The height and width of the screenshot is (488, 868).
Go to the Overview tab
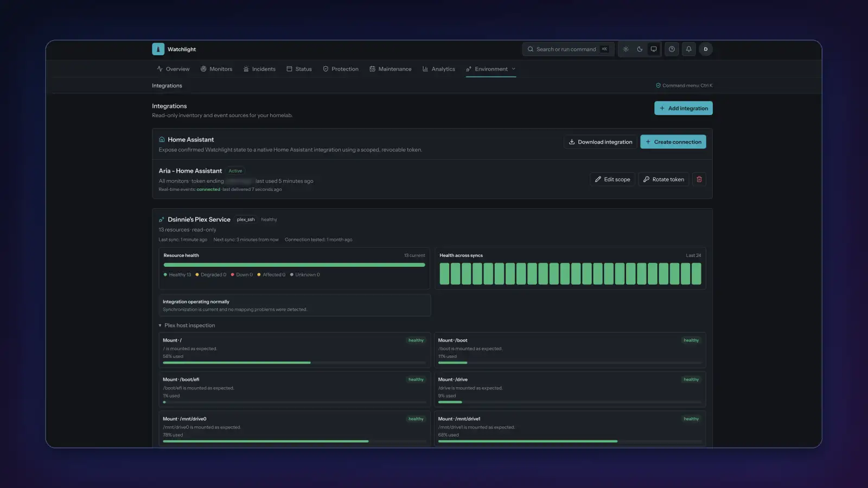(x=173, y=69)
